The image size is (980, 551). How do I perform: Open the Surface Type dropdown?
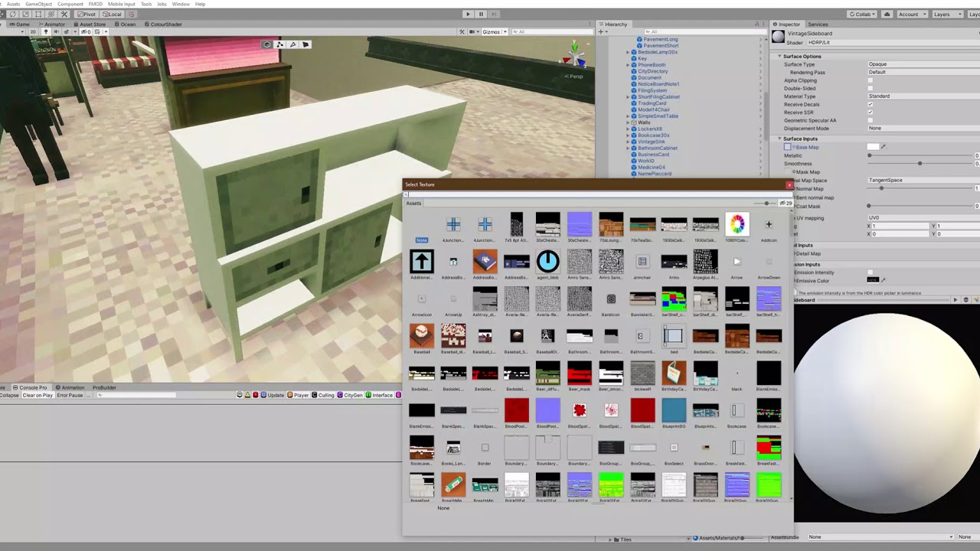(923, 64)
